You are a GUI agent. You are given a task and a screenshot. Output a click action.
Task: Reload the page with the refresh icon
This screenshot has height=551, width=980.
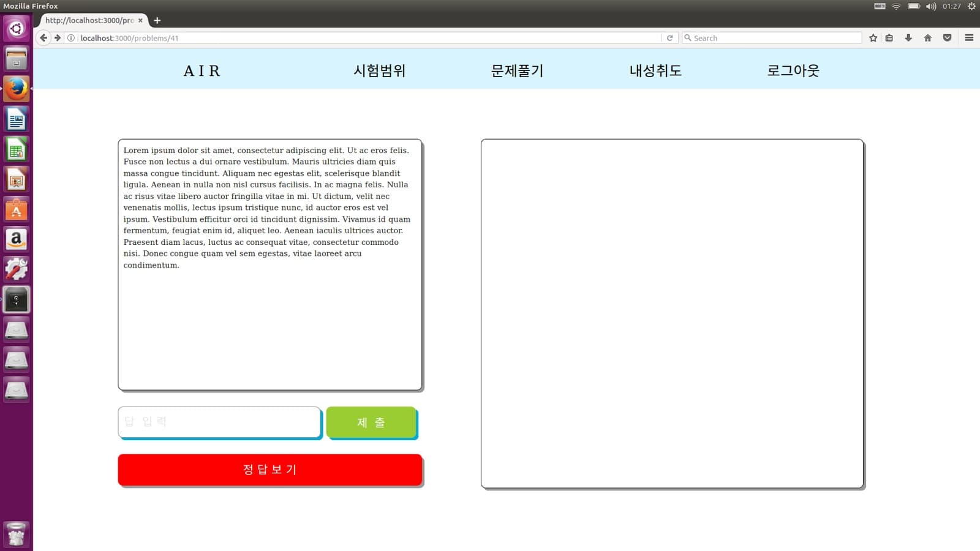[670, 38]
